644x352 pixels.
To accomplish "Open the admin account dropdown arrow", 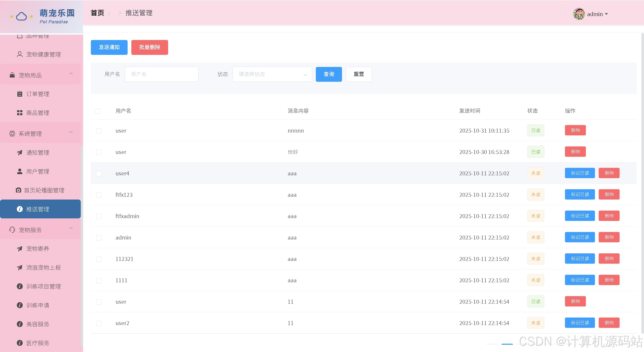I will point(606,14).
